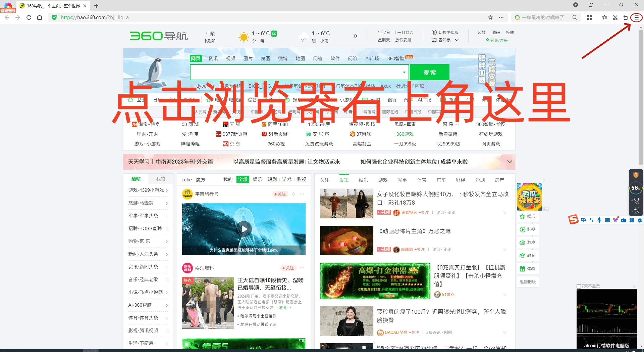Expand the search suggestions dropdown arrow
Screen dimensions: 644x352
(404, 72)
